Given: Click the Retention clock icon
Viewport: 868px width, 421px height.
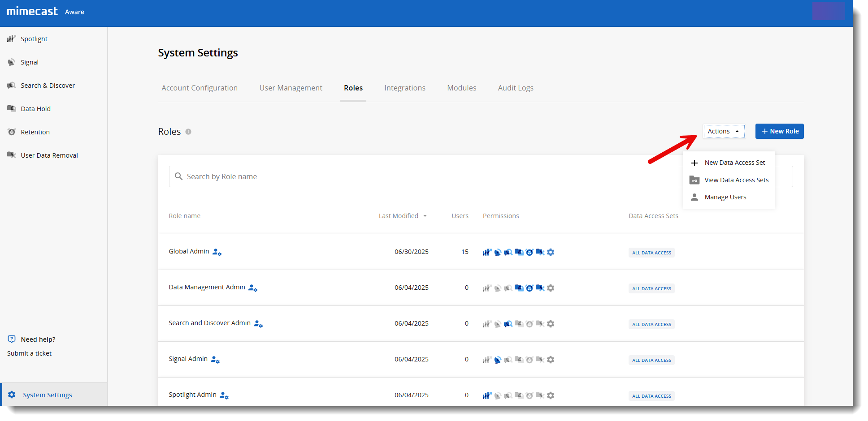Looking at the screenshot, I should click(x=12, y=132).
